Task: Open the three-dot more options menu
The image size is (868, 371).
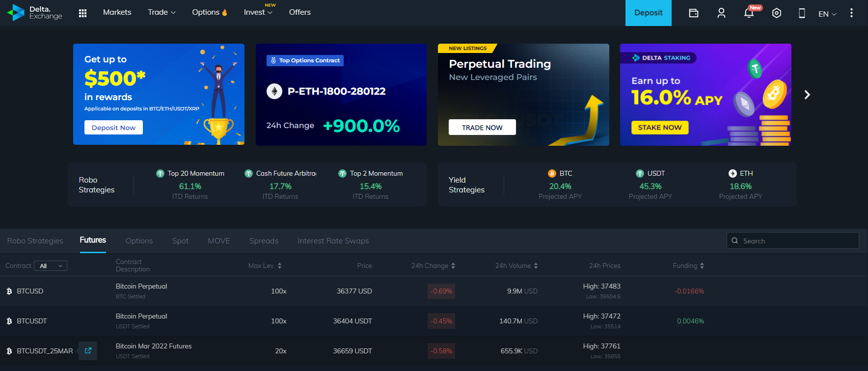Action: click(x=851, y=13)
